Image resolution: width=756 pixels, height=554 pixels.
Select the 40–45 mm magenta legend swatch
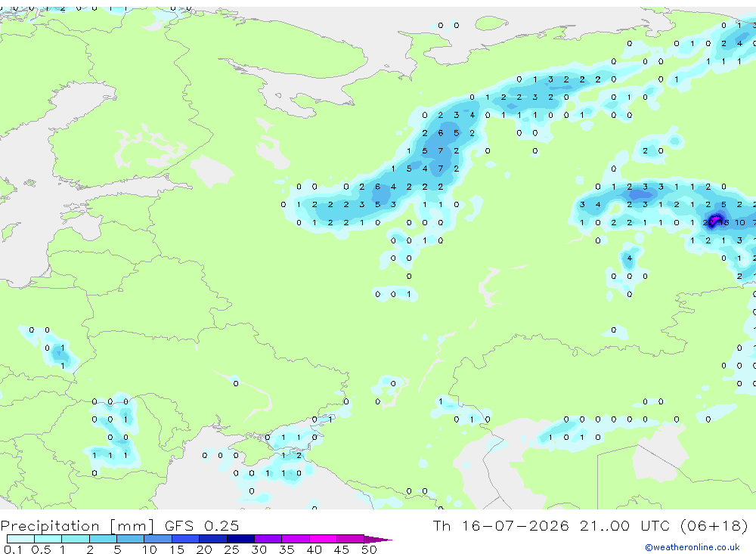tap(323, 539)
